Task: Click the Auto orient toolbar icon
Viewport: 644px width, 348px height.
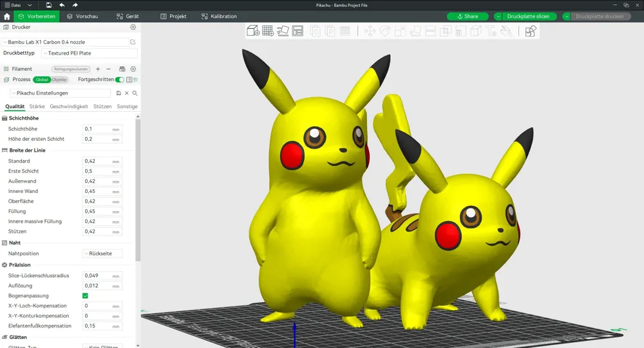Action: [283, 31]
